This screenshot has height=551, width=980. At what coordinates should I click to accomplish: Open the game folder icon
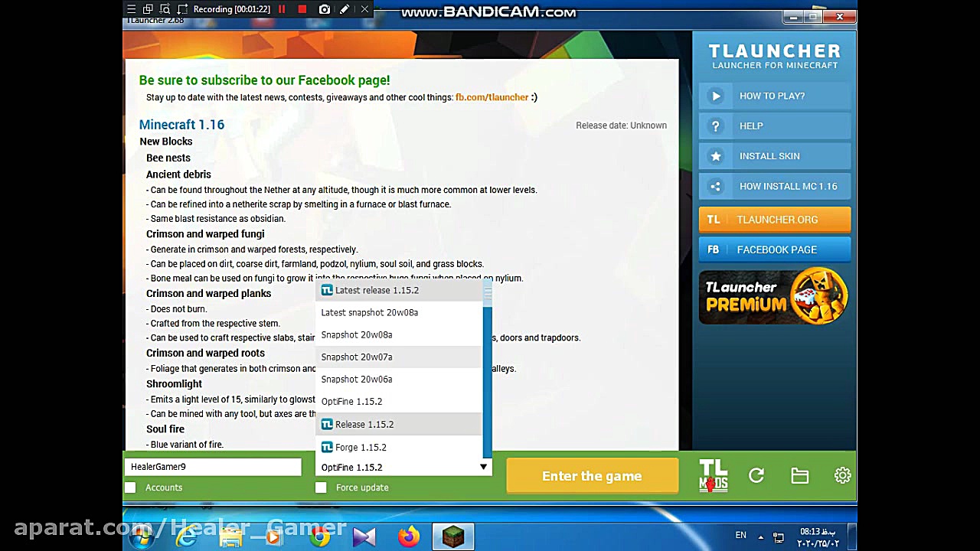[x=799, y=476]
